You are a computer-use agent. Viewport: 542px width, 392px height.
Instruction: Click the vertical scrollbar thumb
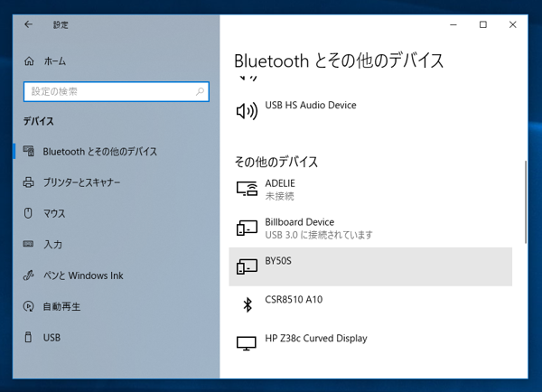coord(526,202)
